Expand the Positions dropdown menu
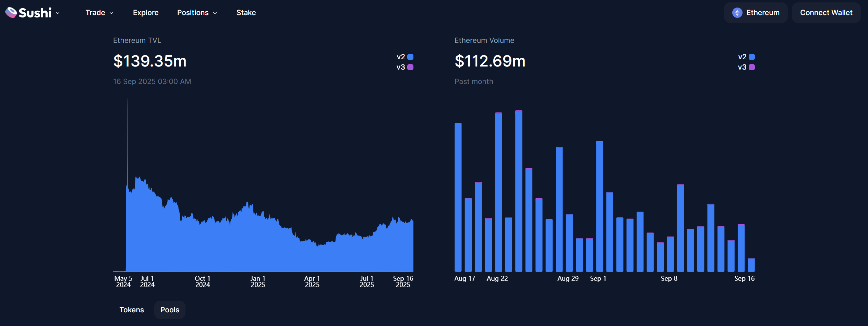 pyautogui.click(x=197, y=13)
